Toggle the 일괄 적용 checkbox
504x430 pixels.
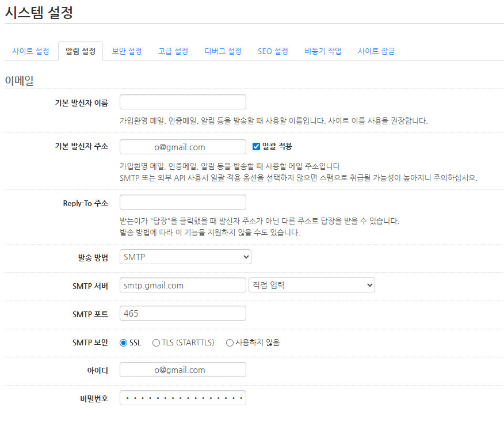click(x=257, y=146)
